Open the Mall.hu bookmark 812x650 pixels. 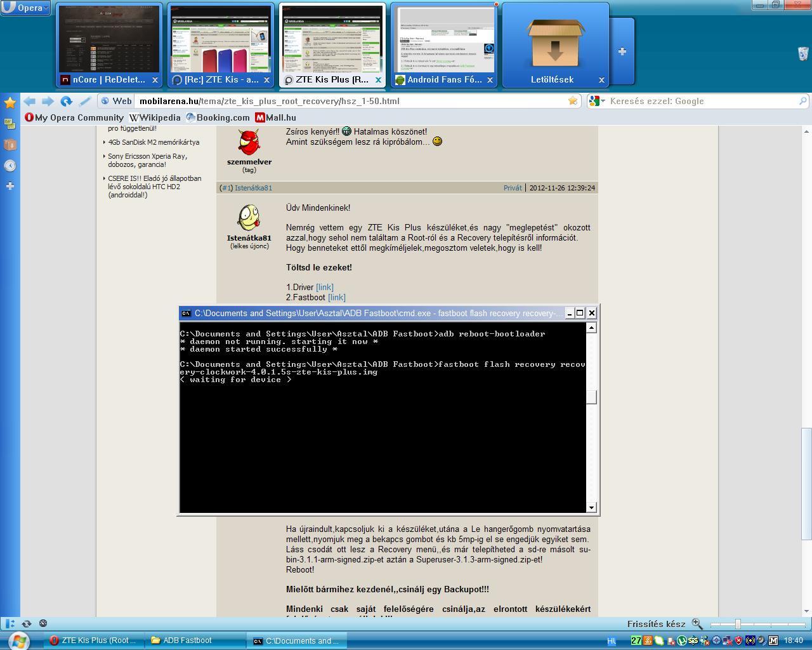pyautogui.click(x=275, y=117)
